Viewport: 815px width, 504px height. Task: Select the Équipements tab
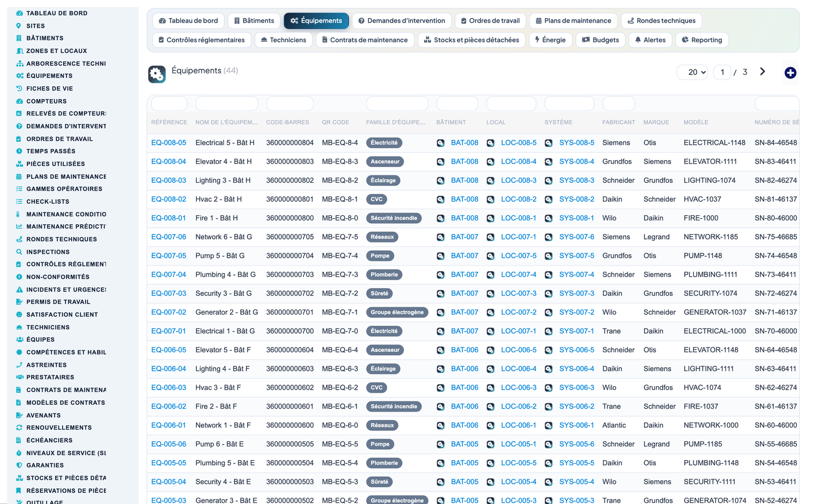(316, 21)
